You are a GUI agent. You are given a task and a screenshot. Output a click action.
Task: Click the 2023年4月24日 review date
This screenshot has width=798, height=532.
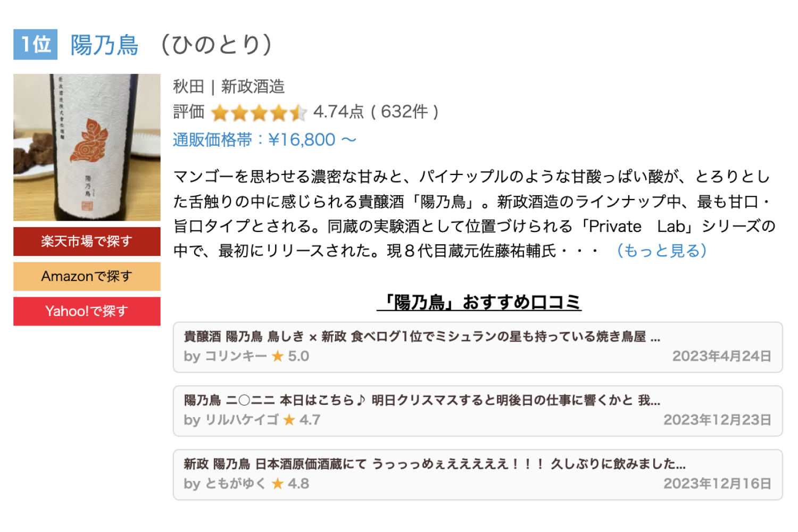point(722,356)
